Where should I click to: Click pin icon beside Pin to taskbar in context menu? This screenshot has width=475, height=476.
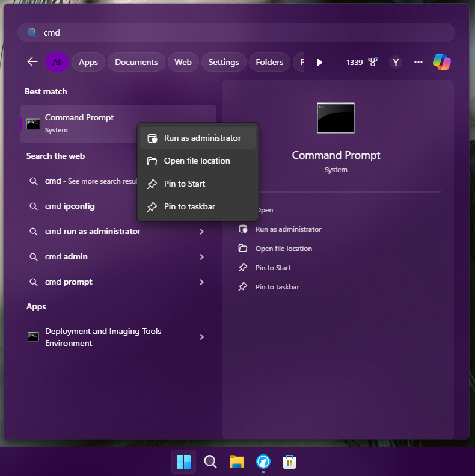(x=152, y=207)
